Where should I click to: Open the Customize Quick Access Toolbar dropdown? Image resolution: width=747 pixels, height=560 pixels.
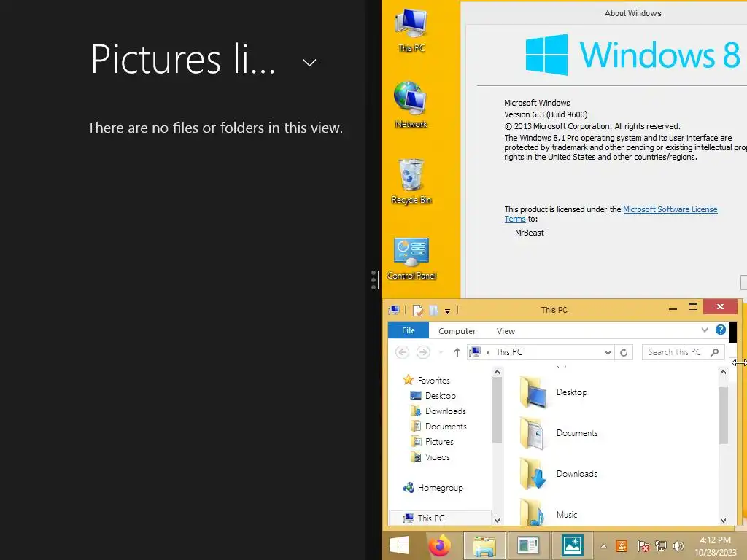447,311
